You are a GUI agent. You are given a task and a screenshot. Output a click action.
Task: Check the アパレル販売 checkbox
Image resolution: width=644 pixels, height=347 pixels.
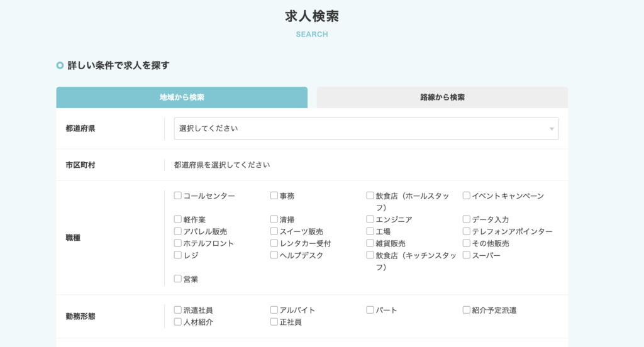tap(178, 231)
